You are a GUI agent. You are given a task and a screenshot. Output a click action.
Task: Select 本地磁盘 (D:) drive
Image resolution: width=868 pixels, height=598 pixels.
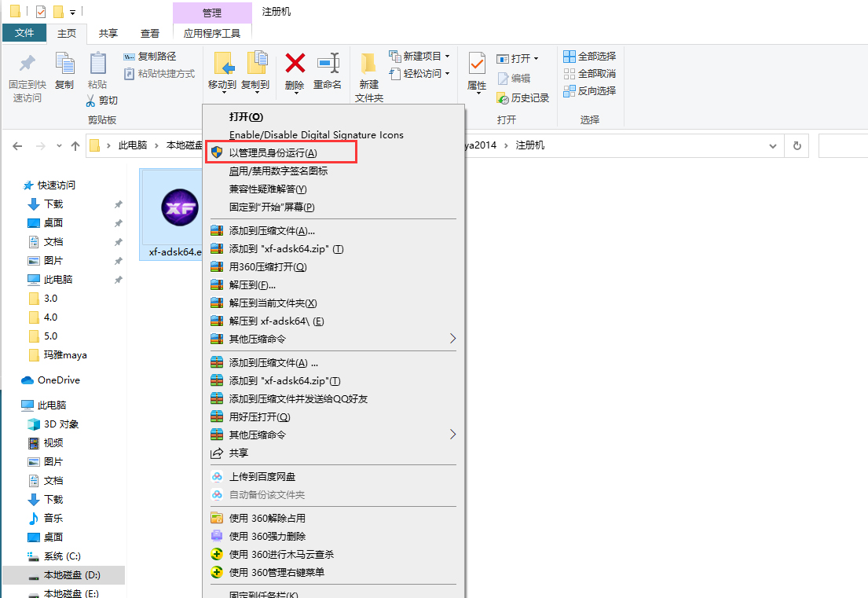point(64,575)
